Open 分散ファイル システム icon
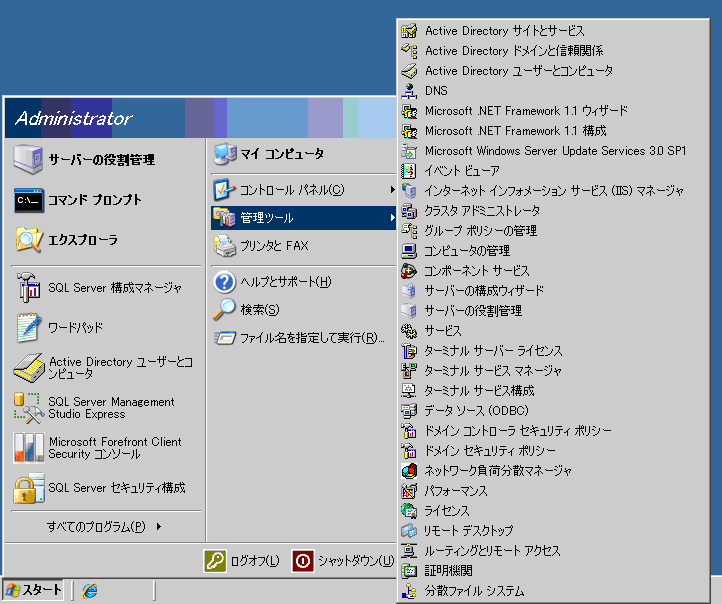 click(409, 591)
